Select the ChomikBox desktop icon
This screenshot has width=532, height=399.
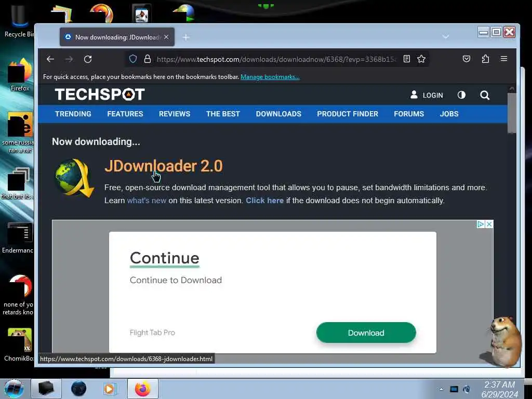tap(19, 344)
